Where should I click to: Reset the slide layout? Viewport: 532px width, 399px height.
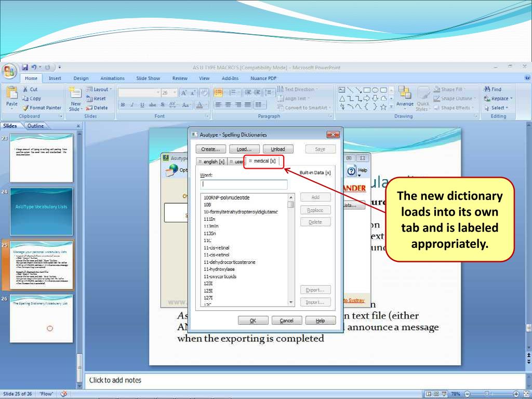96,98
